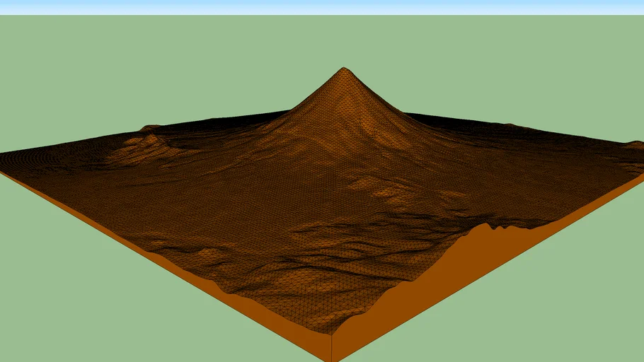Screen dimensions: 644x362
Task: Select the front bottom corner of the base
Action: pos(332,360)
